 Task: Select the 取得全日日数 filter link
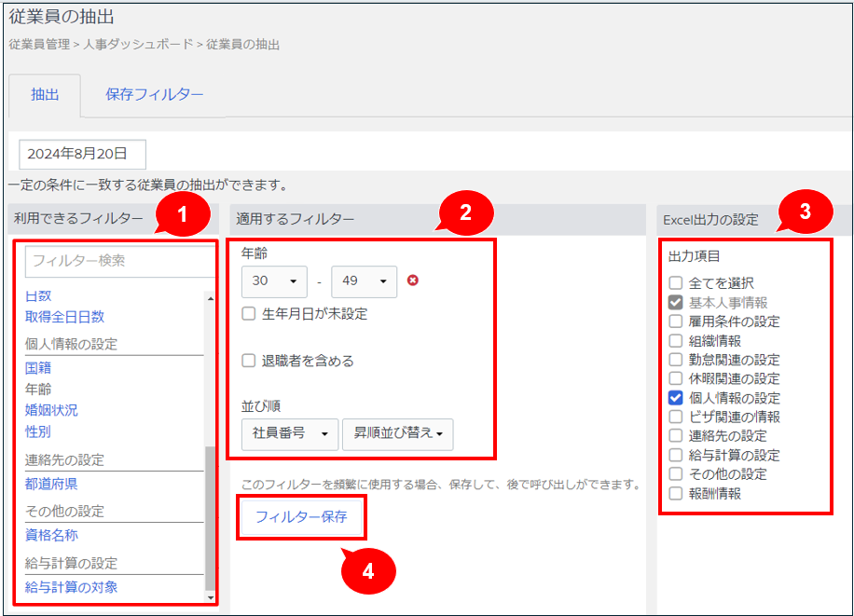(64, 317)
